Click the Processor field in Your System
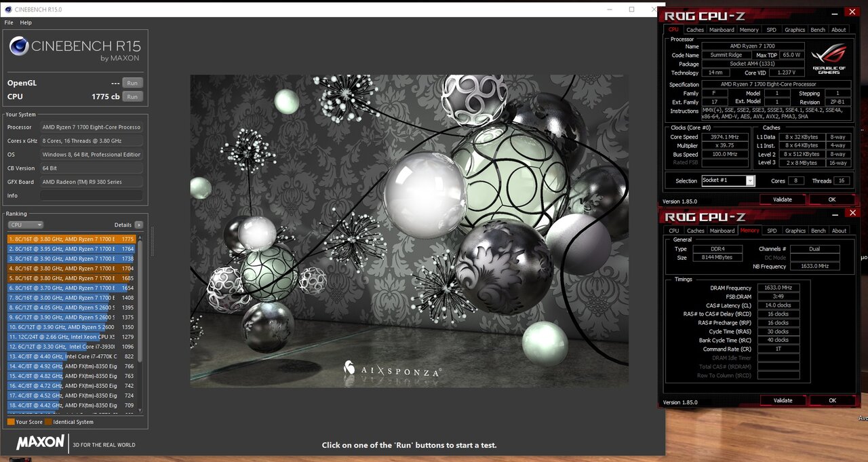Viewport: 868px width, 462px height. [x=92, y=127]
